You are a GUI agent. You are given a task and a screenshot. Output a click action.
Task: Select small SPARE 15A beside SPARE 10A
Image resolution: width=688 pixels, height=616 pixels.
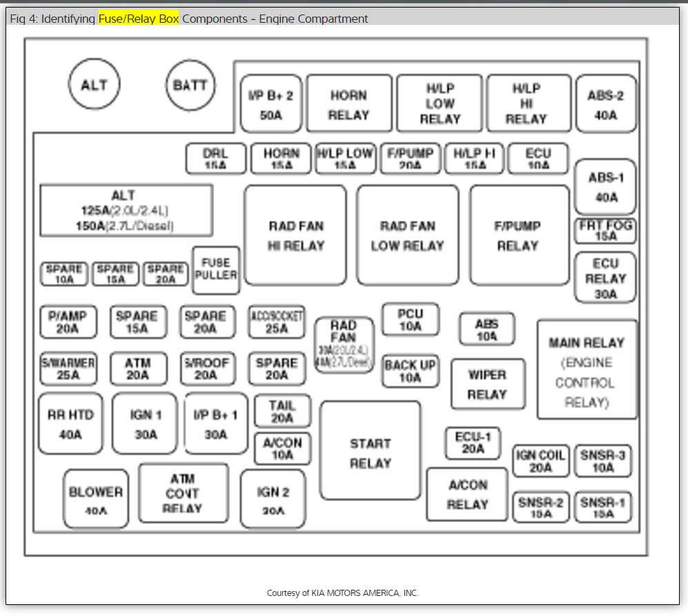pos(115,275)
